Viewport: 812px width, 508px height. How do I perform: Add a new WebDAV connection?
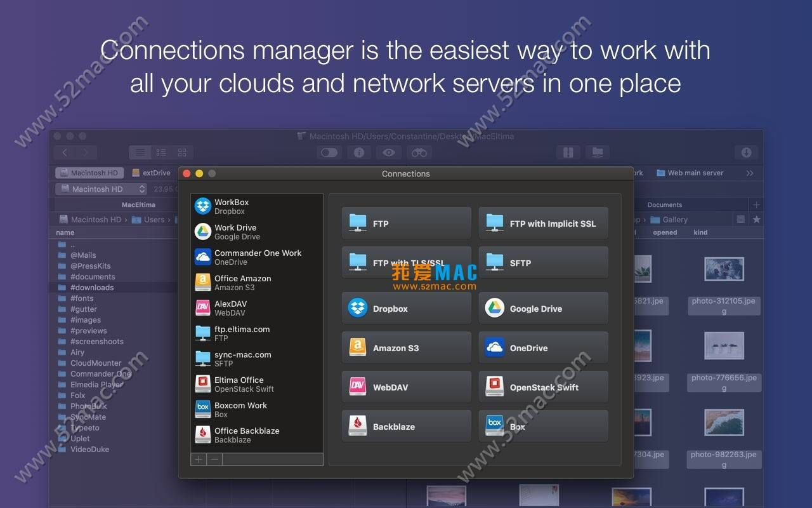[407, 387]
